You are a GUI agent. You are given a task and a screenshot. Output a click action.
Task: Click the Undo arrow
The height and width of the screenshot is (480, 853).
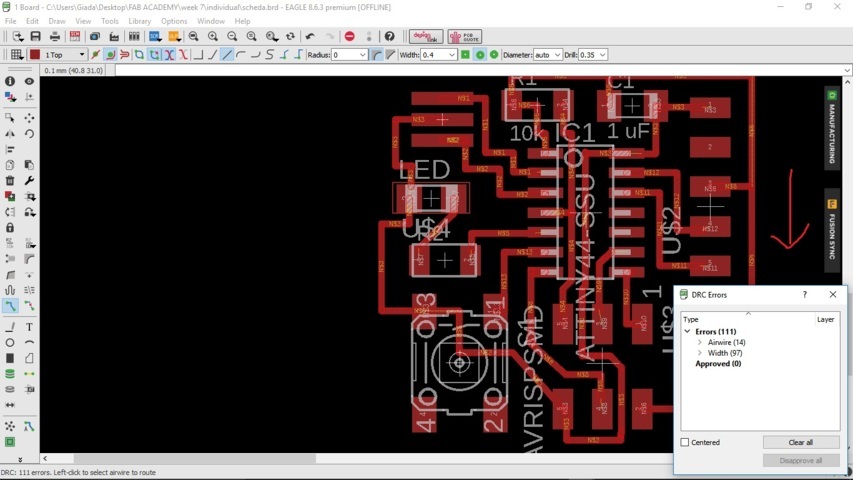[310, 36]
